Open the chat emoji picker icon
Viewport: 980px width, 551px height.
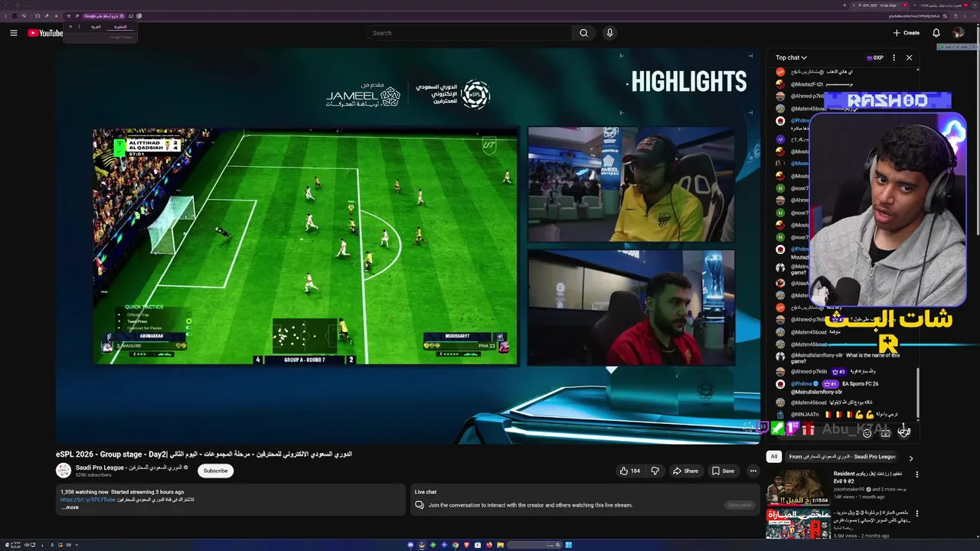coord(867,433)
